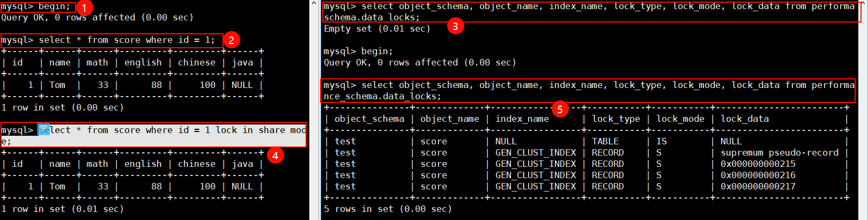868x220 pixels.
Task: Click the red circle labeled 4
Action: 275,156
